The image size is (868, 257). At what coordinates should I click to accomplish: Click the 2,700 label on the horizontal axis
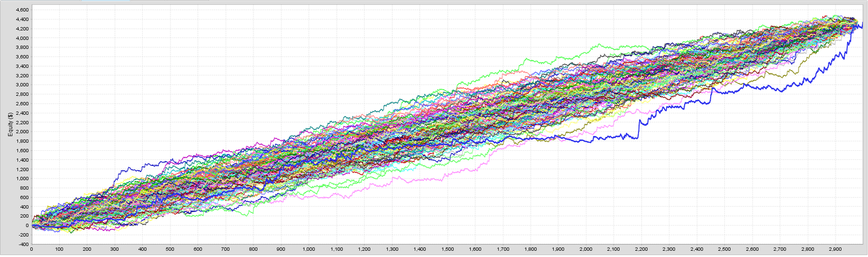(x=780, y=249)
